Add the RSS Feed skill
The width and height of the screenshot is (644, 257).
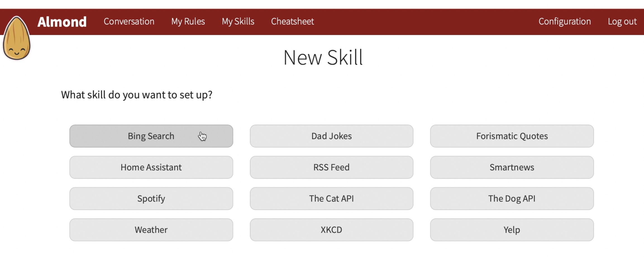[331, 167]
